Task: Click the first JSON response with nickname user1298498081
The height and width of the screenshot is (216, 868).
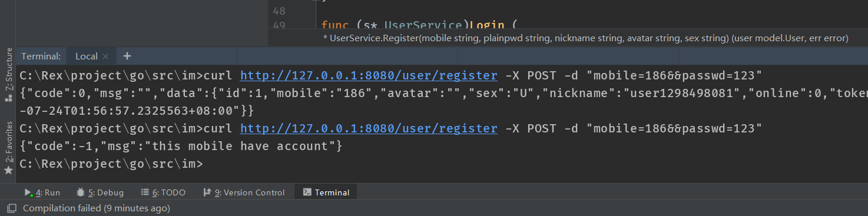Action: pyautogui.click(x=443, y=94)
